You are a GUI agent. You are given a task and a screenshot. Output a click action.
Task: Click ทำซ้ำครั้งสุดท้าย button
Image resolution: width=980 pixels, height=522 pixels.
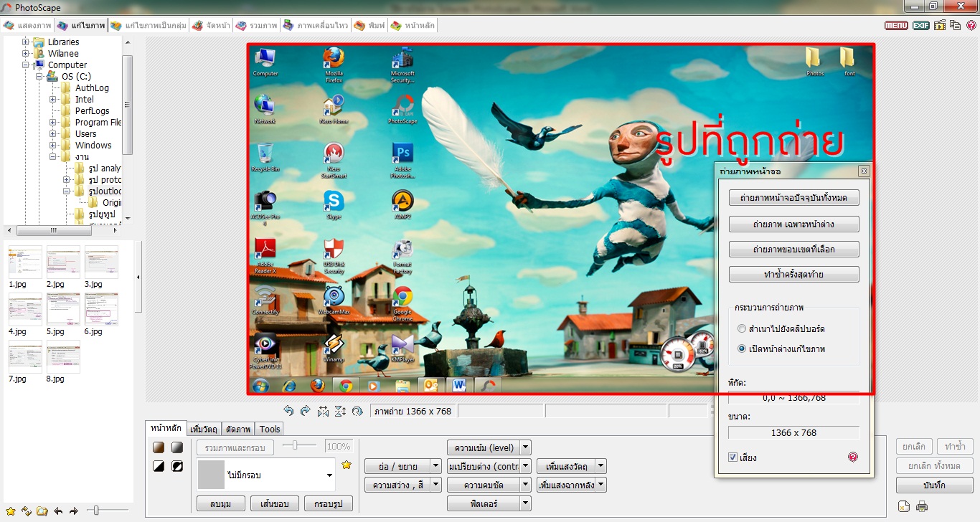pos(794,275)
